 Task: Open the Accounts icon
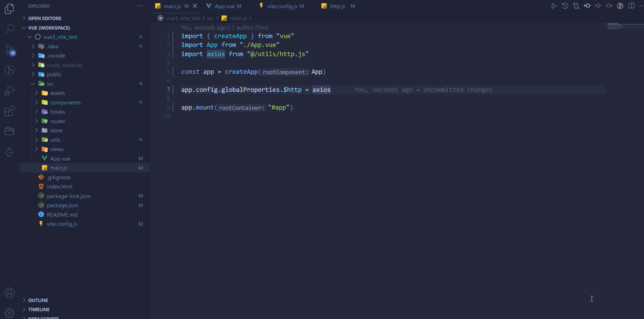[x=10, y=293]
